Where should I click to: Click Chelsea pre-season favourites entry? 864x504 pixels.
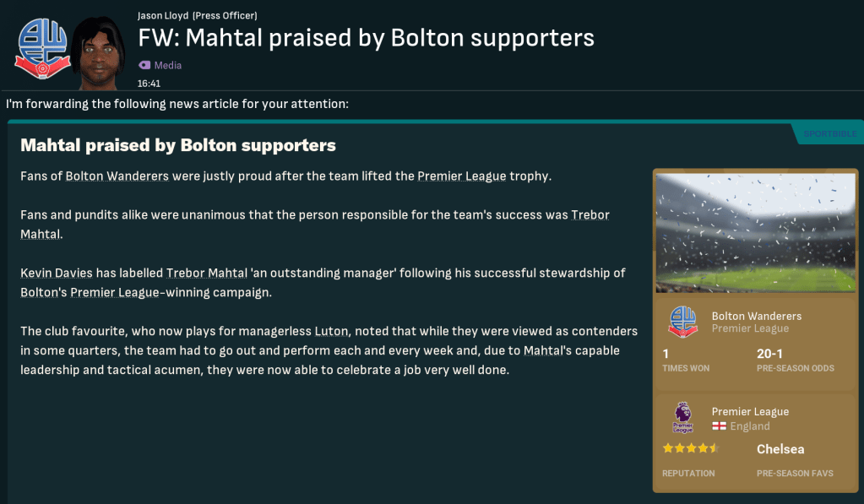click(780, 449)
